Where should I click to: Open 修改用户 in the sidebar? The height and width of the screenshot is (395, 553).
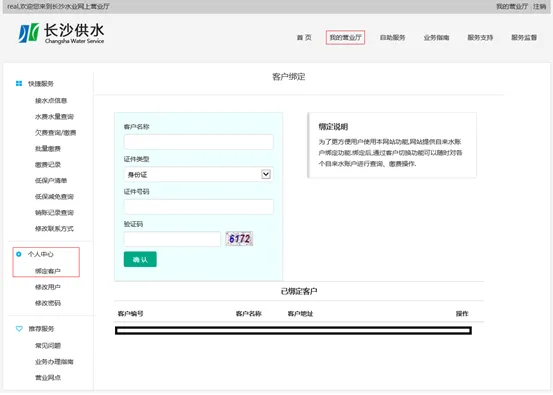[48, 287]
